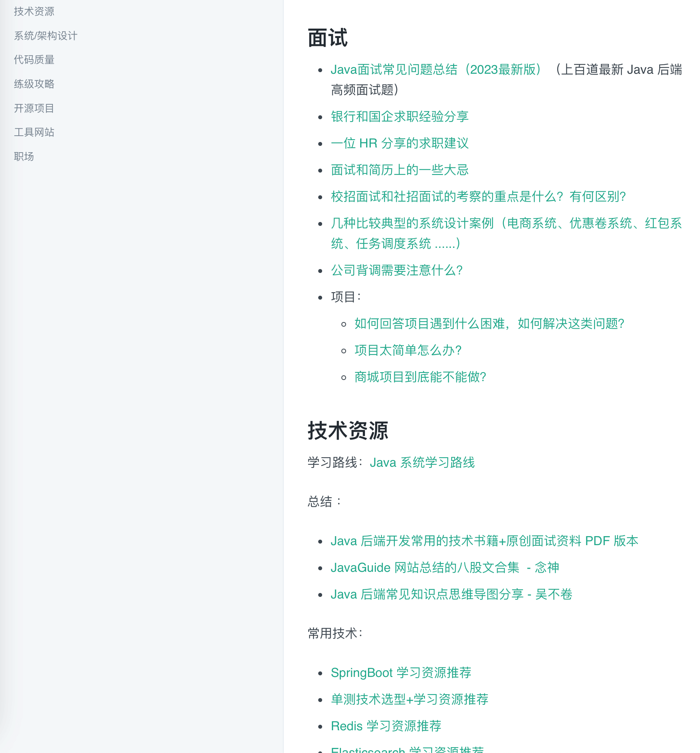Open 银行和国企求职经验分享 article
The height and width of the screenshot is (753, 700).
400,116
